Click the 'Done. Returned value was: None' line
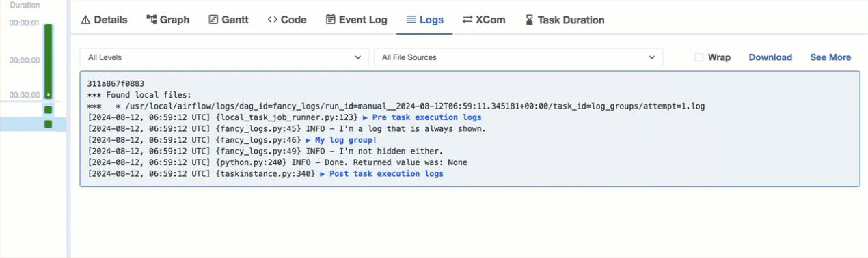This screenshot has height=258, width=868. (x=277, y=162)
